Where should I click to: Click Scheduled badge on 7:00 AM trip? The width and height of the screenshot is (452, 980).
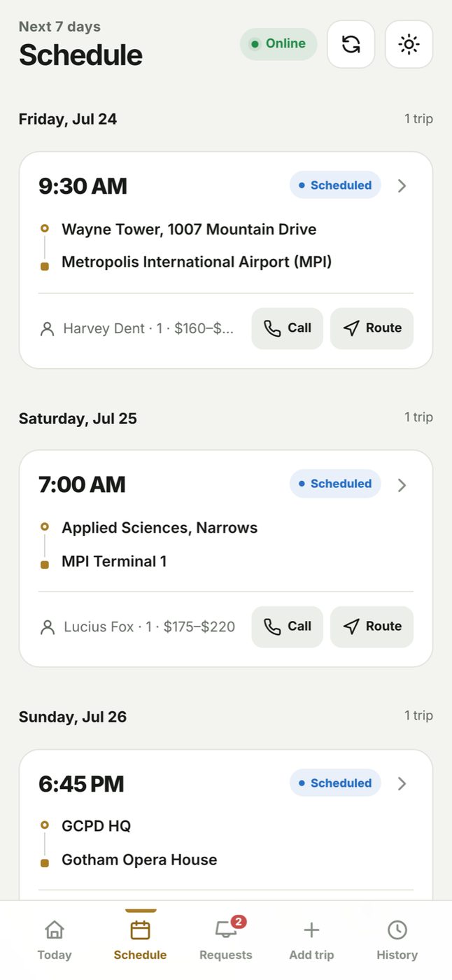(x=335, y=484)
